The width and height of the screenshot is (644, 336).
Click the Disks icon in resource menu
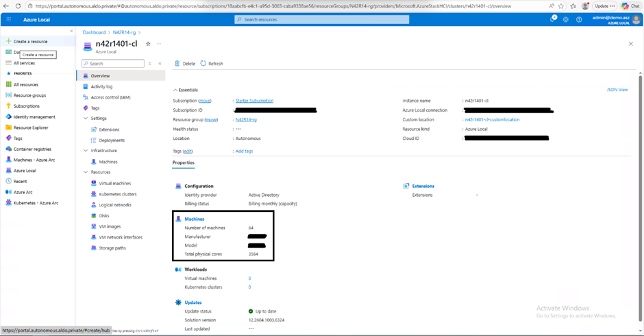tap(94, 215)
